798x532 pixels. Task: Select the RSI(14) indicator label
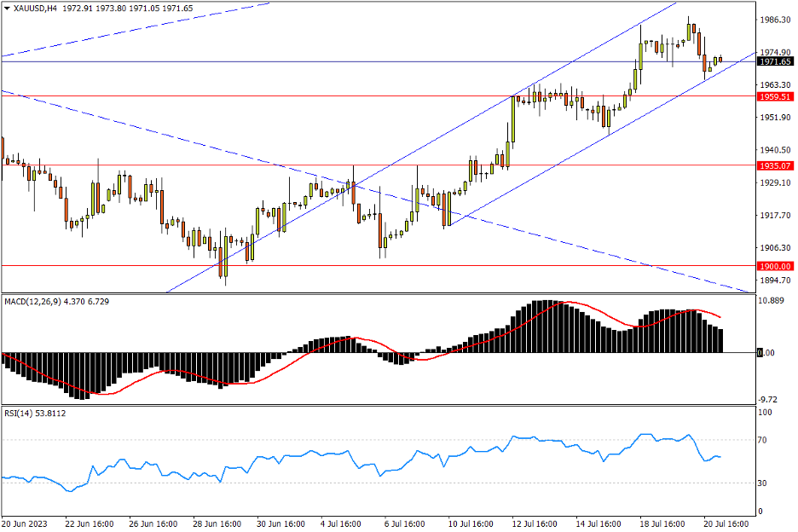pyautogui.click(x=19, y=413)
